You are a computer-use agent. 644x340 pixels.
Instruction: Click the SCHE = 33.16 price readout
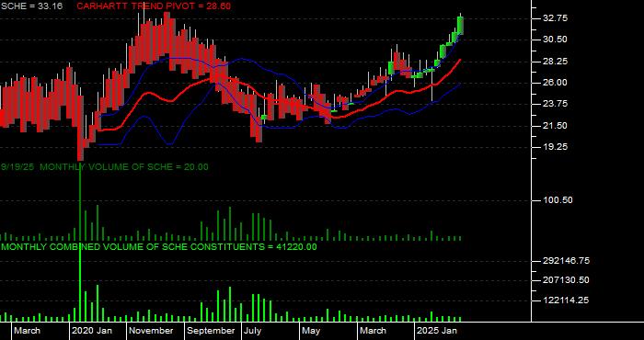pyautogui.click(x=31, y=6)
